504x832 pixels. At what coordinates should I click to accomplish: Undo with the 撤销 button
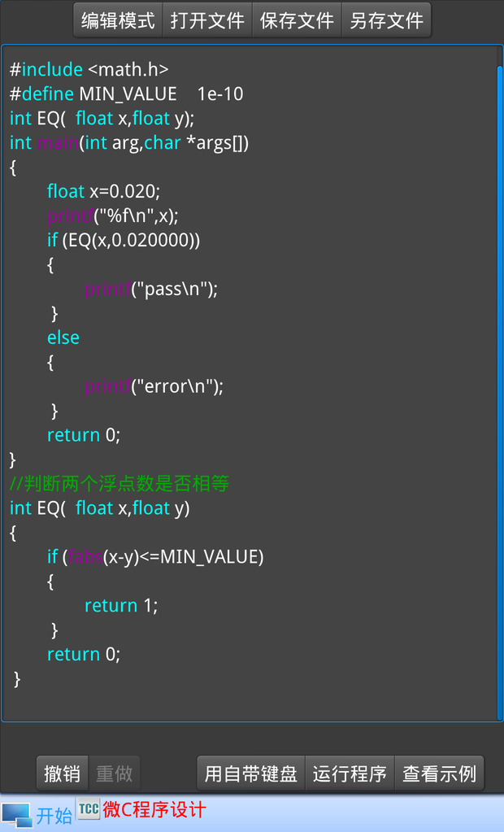pyautogui.click(x=62, y=773)
